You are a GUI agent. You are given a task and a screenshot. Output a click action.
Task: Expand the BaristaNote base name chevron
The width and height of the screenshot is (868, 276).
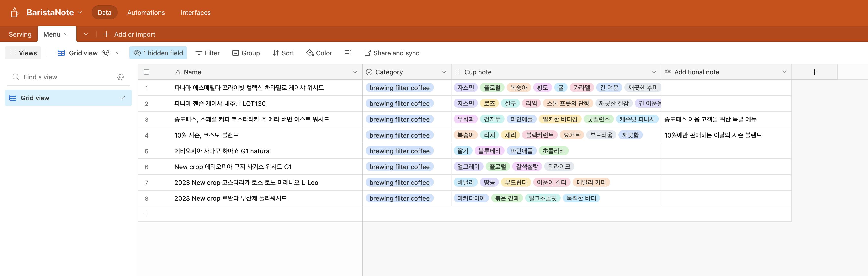[80, 12]
